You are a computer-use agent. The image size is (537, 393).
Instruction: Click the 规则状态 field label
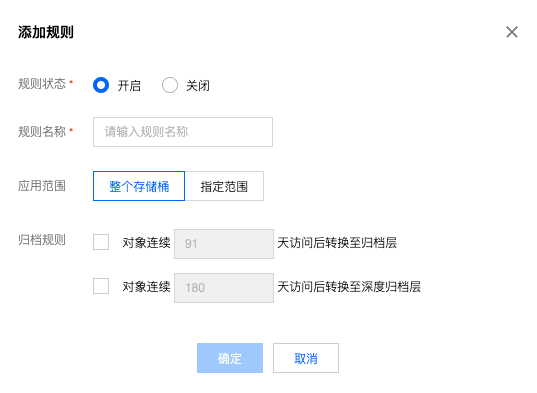42,84
